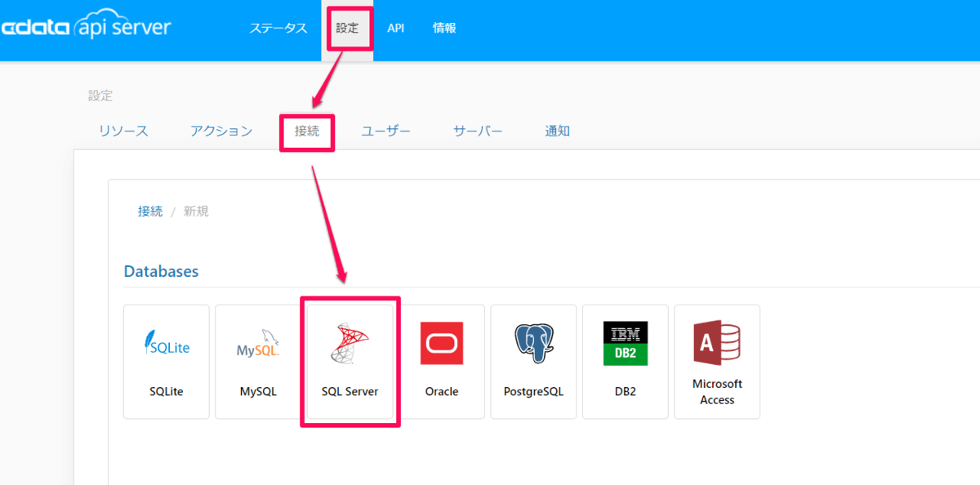Viewport: 980px width, 485px height.
Task: Open the 設定 menu in header
Action: [347, 28]
